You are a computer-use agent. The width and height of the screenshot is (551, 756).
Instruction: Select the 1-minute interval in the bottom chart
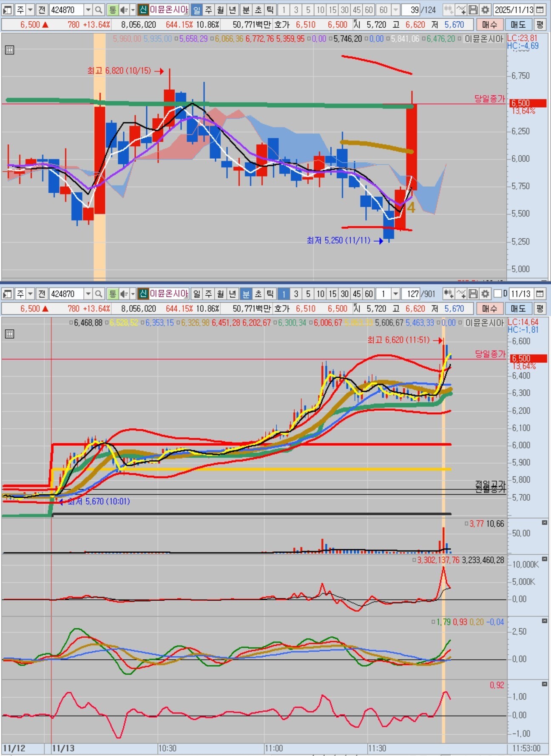pos(284,294)
